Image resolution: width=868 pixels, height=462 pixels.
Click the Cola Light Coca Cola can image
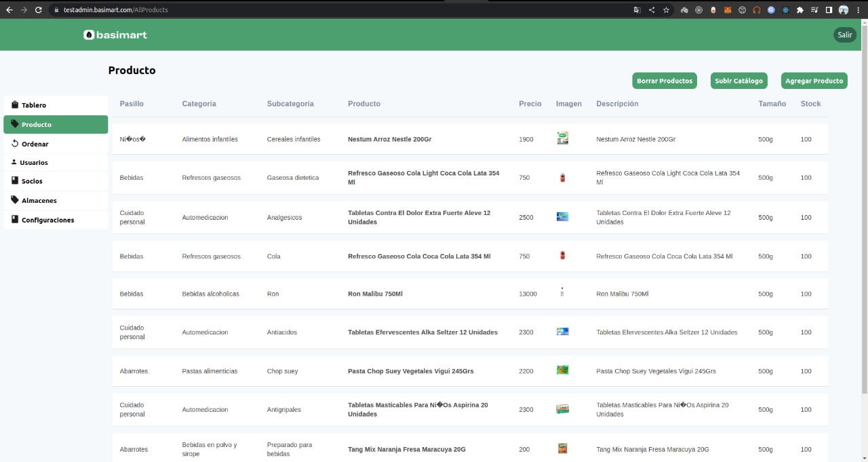562,178
